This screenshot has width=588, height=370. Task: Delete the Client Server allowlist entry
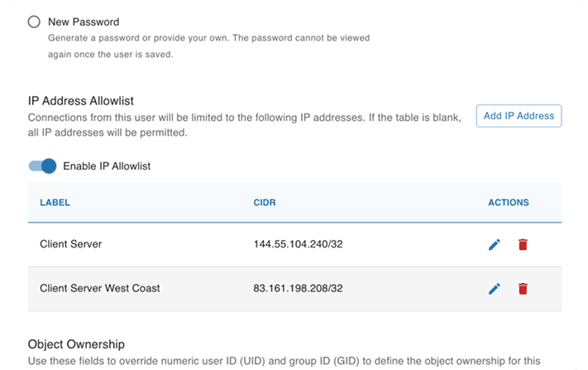pos(523,245)
